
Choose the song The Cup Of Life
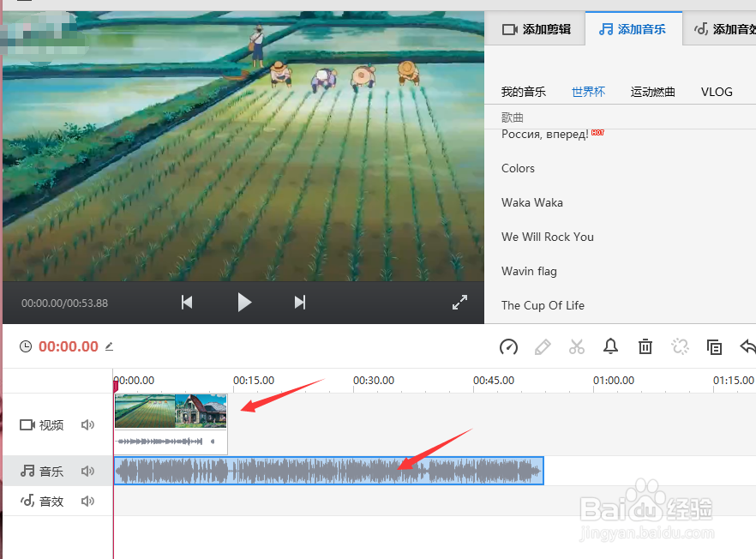click(543, 305)
